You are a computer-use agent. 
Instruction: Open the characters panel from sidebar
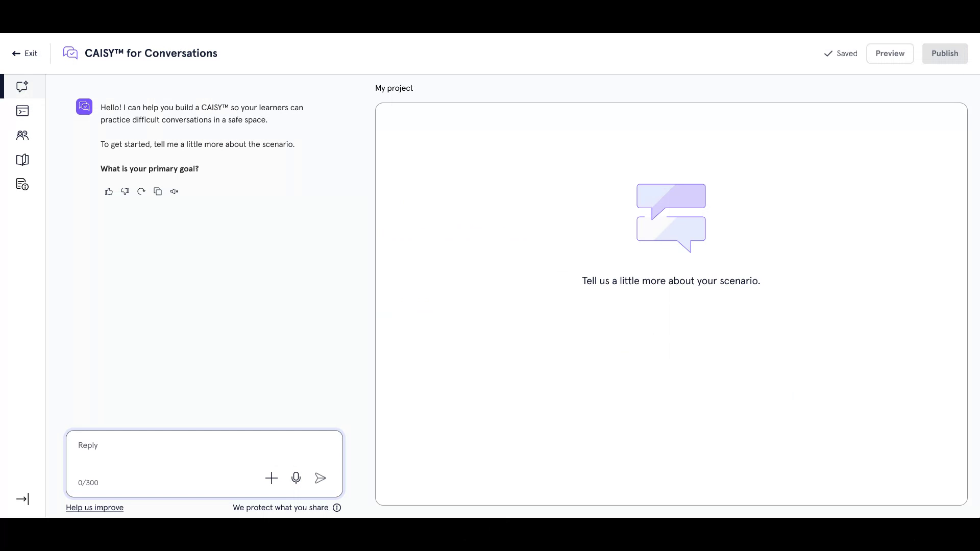pos(21,135)
